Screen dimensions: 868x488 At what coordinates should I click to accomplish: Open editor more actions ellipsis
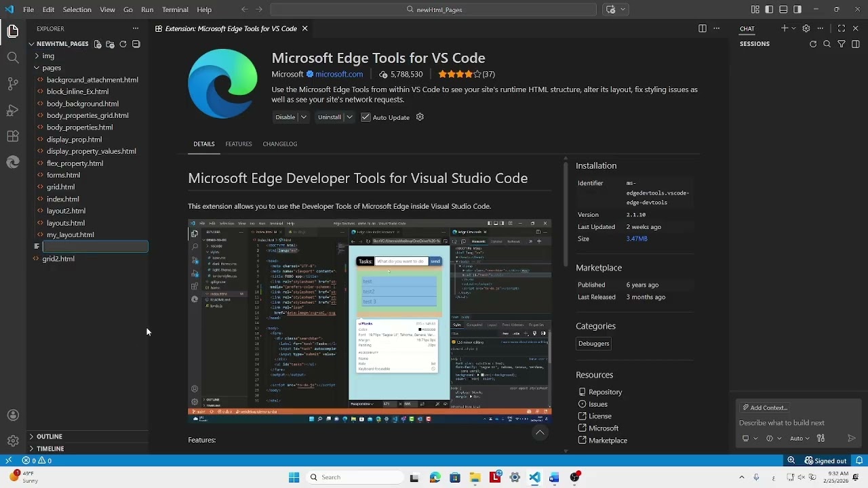pyautogui.click(x=716, y=28)
